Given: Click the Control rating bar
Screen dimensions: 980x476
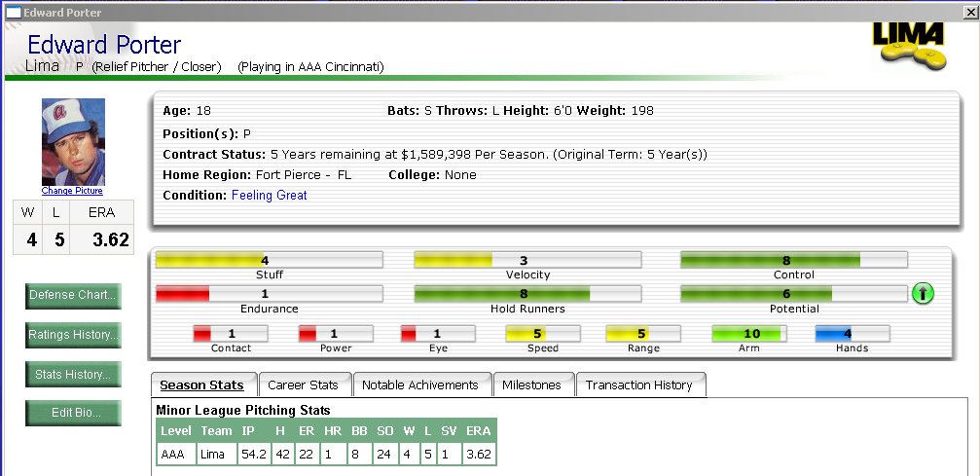Looking at the screenshot, I should coord(794,260).
